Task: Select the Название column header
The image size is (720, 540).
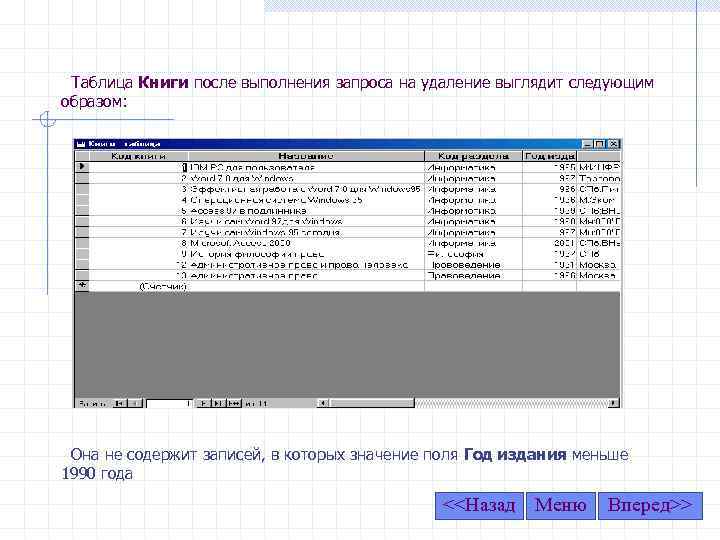Action: tap(306, 156)
